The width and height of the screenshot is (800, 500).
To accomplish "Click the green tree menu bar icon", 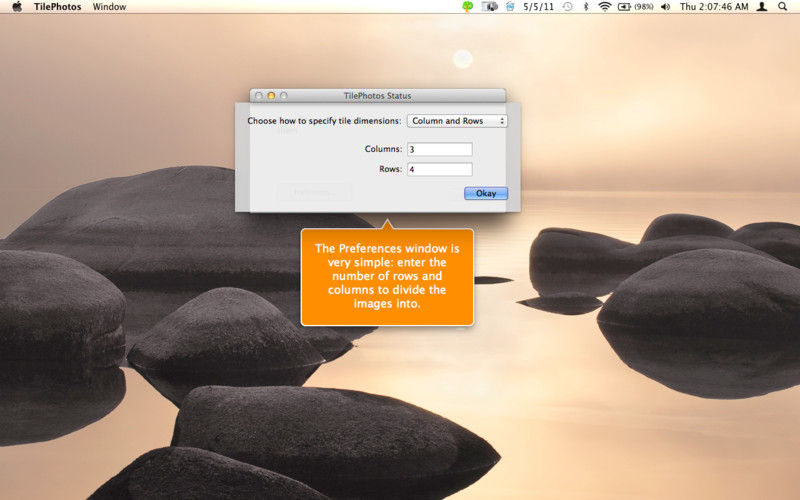I will pyautogui.click(x=467, y=7).
